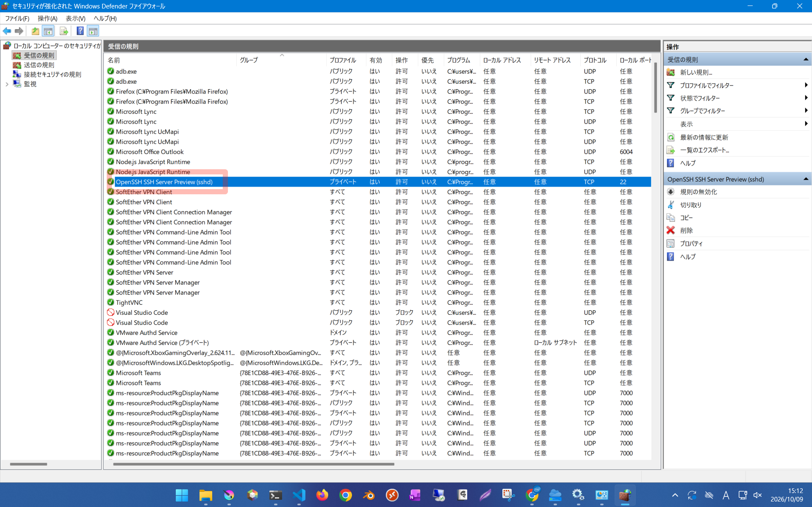Click the Export list toolbar icon
Image resolution: width=812 pixels, height=507 pixels.
pyautogui.click(x=64, y=31)
